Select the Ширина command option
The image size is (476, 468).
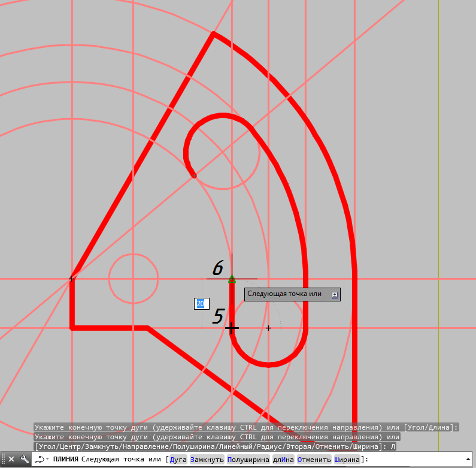[x=348, y=460]
